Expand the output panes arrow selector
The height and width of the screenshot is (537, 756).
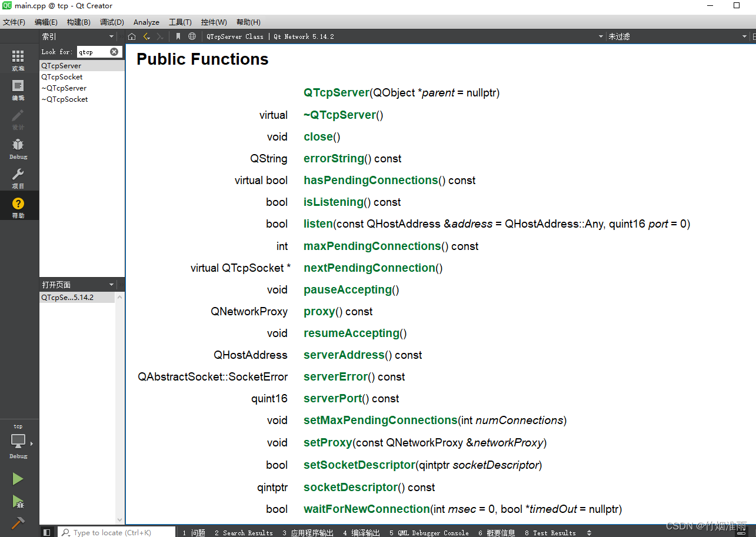click(x=590, y=533)
